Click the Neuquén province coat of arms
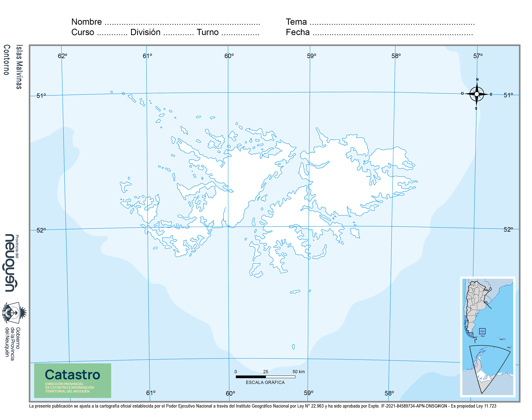This screenshot has height=420, width=532. tap(14, 313)
